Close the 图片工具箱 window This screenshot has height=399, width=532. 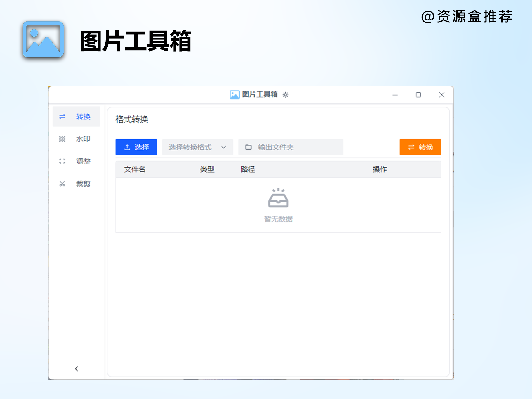point(442,95)
